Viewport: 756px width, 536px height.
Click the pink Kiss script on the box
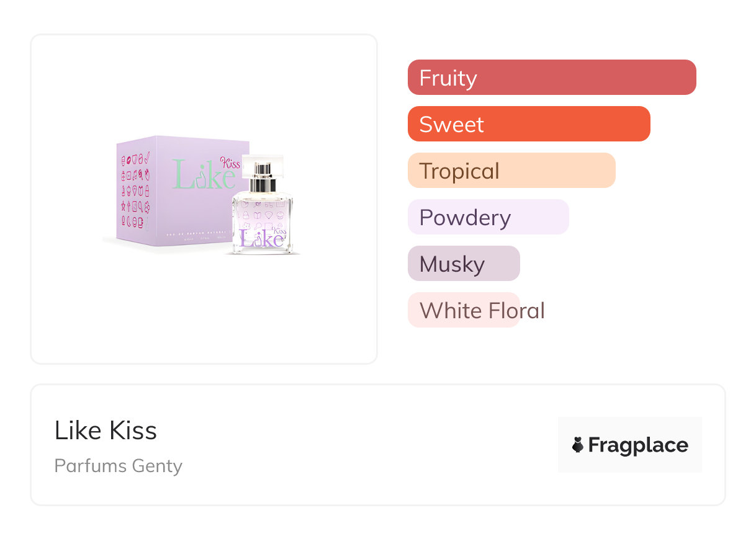click(231, 163)
